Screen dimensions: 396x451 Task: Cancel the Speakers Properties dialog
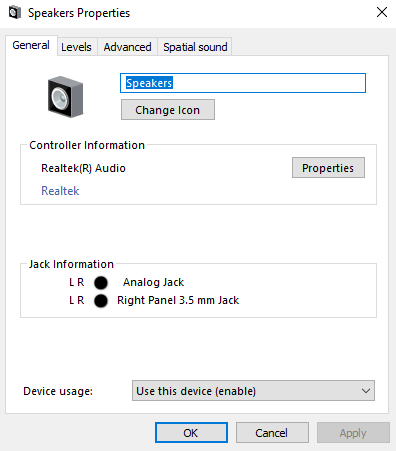coord(272,433)
